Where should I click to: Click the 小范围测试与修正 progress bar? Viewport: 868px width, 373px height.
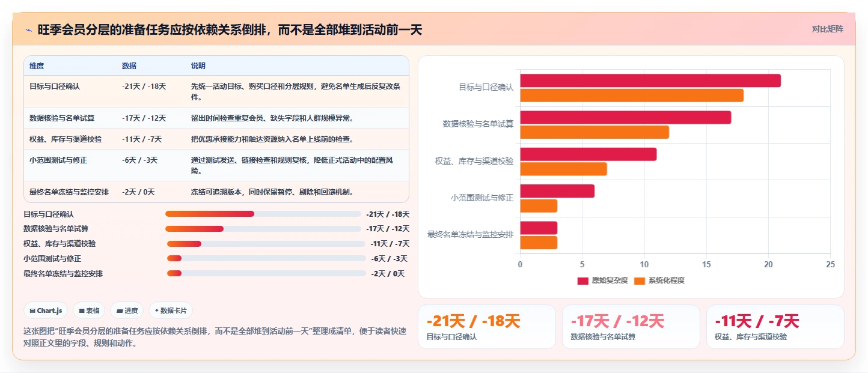(266, 258)
